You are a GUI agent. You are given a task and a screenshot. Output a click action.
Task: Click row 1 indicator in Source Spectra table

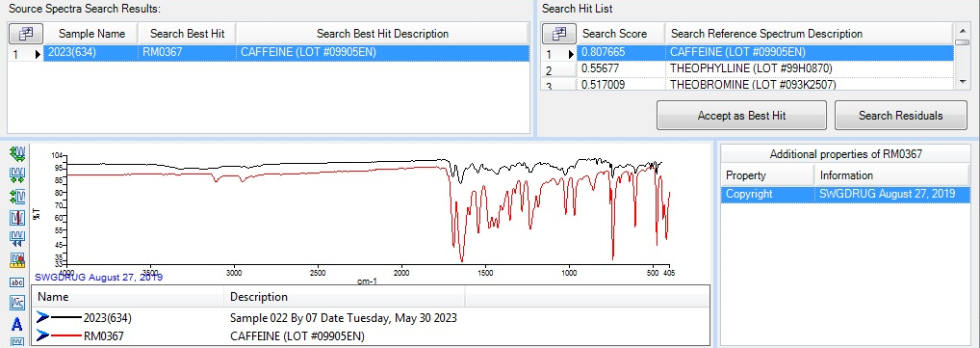[26, 53]
